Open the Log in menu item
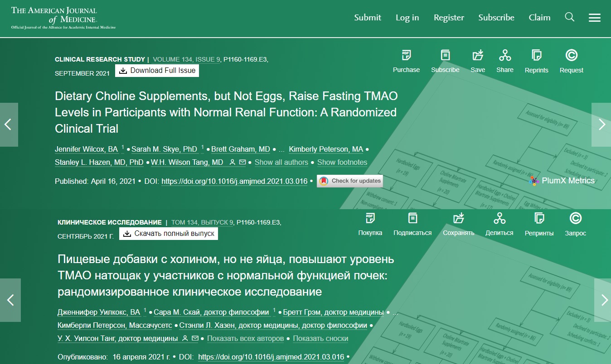 (x=407, y=17)
